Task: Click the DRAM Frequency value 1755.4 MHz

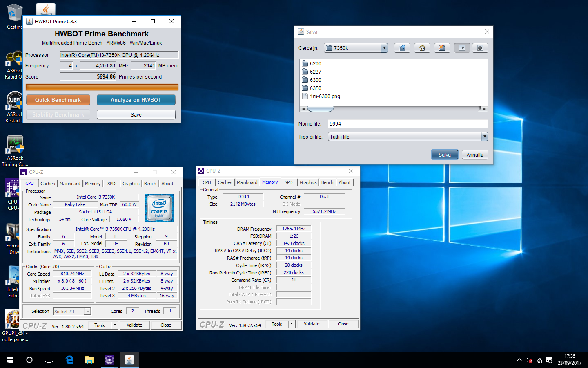Action: point(294,229)
